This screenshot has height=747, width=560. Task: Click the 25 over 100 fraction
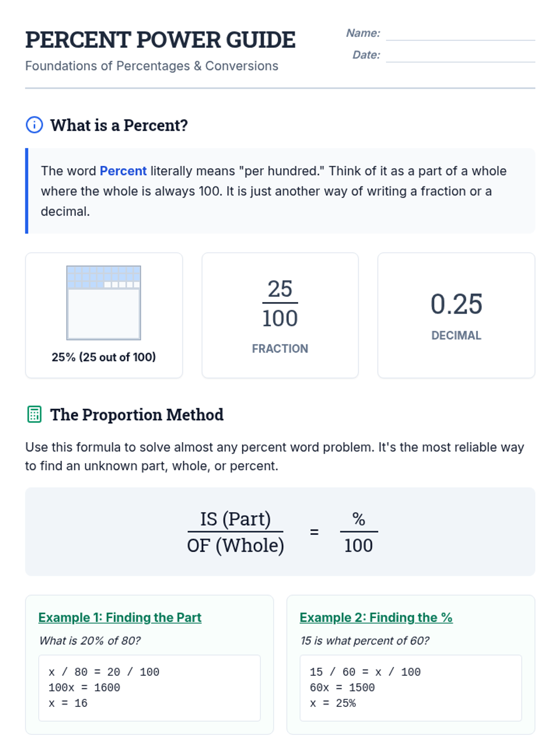280,303
